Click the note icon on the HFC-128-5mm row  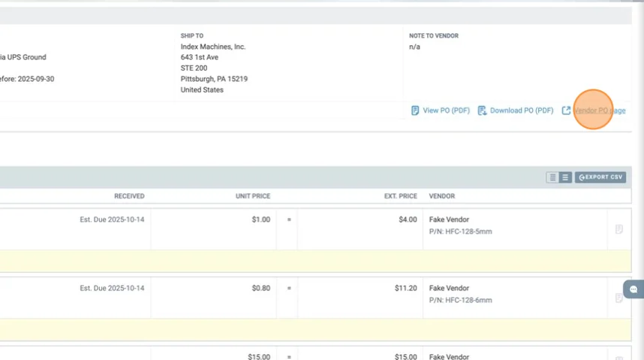click(x=618, y=229)
